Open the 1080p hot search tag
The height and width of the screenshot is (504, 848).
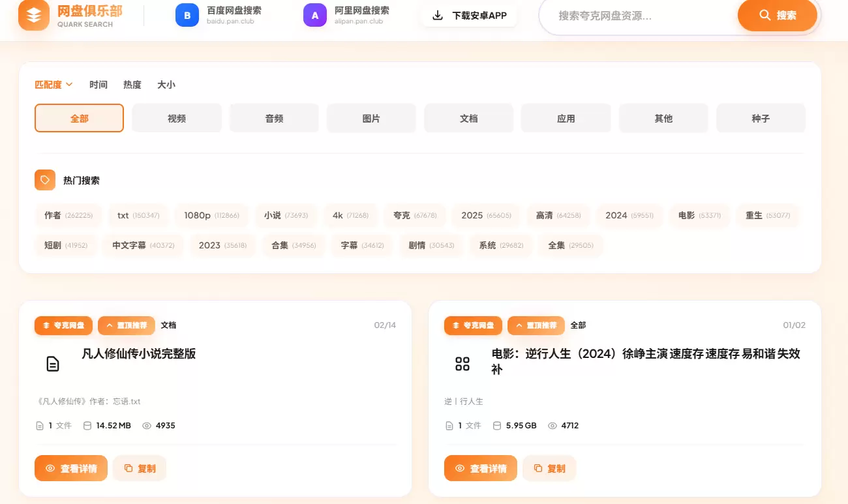(211, 215)
